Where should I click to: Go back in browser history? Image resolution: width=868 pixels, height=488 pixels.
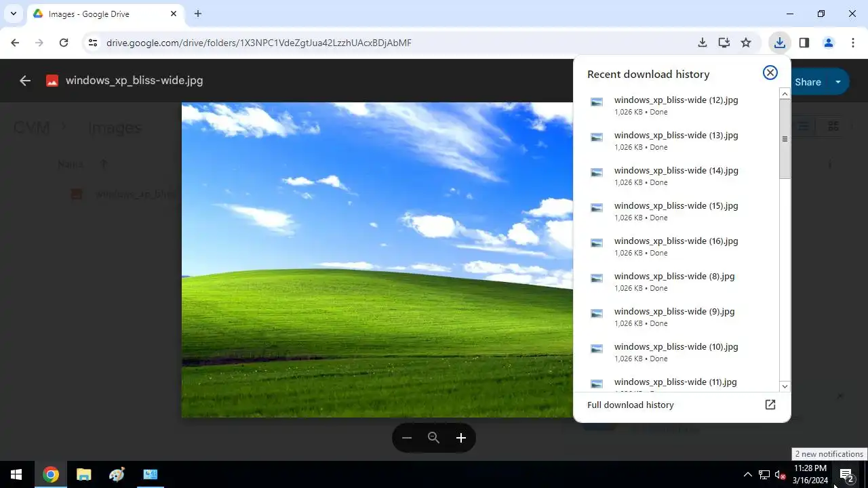pyautogui.click(x=15, y=43)
